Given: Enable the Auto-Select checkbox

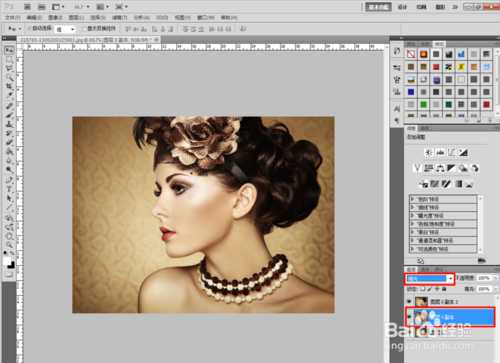Looking at the screenshot, I should (x=29, y=29).
